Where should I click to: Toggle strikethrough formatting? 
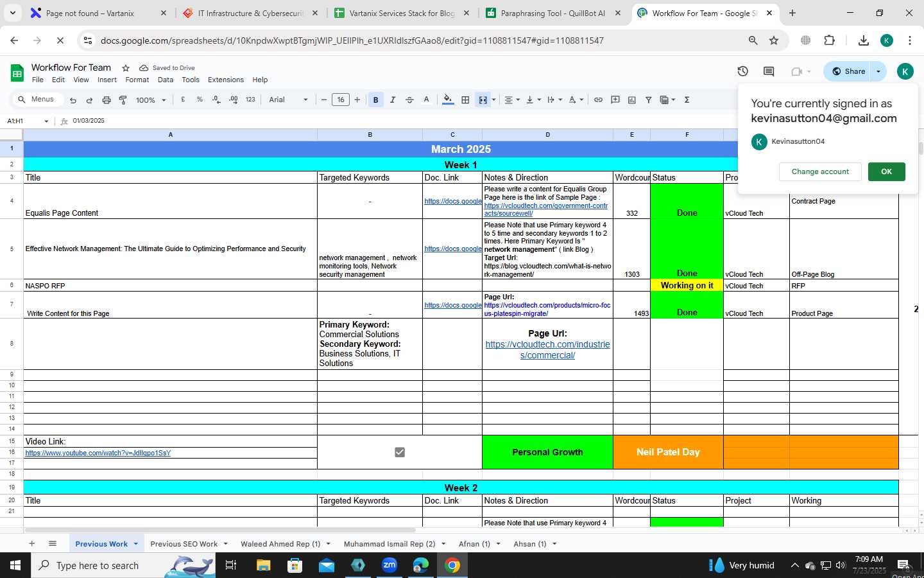pyautogui.click(x=409, y=100)
